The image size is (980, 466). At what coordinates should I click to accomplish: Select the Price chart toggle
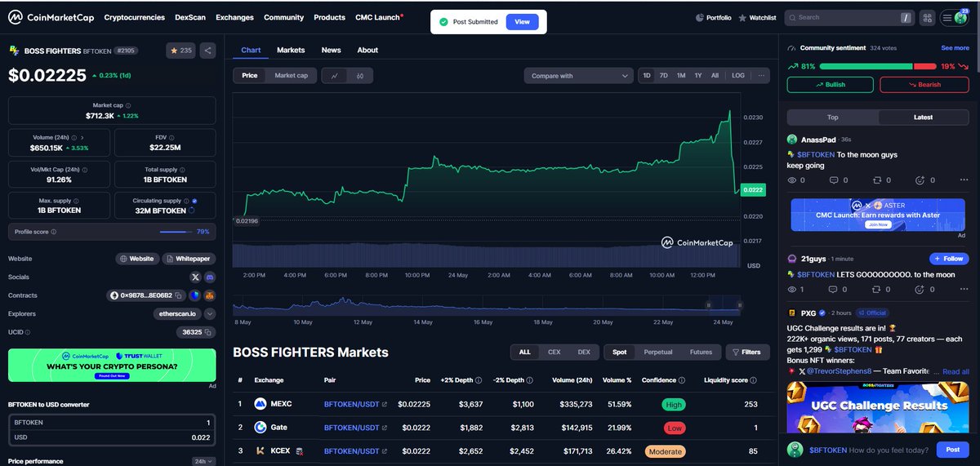pyautogui.click(x=249, y=76)
